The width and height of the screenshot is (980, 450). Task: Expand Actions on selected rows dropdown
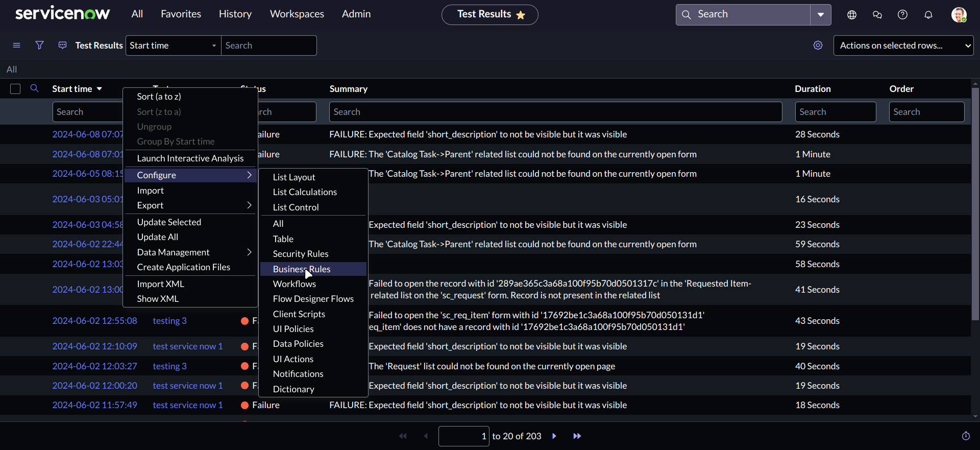tap(903, 45)
